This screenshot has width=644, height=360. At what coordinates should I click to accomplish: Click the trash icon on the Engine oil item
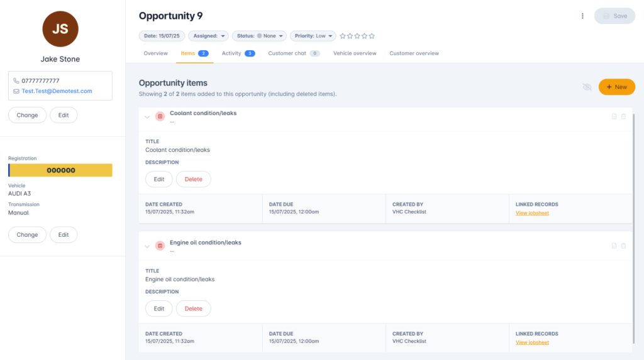623,246
